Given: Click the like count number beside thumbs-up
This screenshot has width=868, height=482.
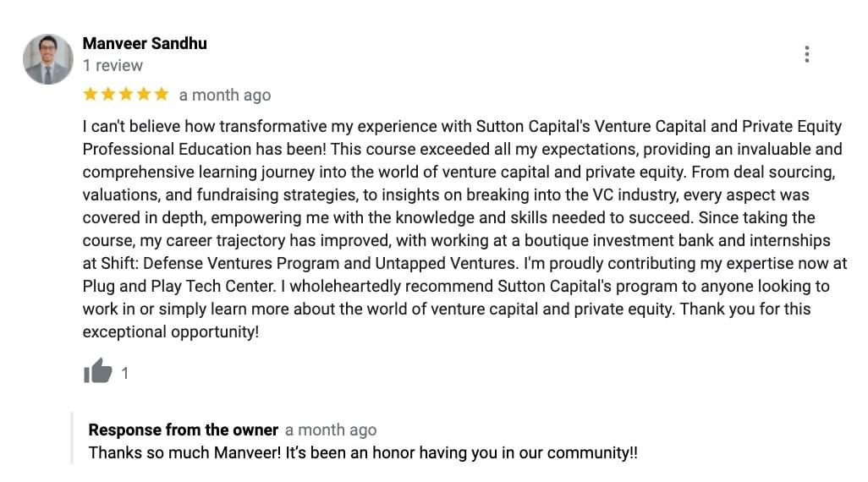Looking at the screenshot, I should pos(125,374).
